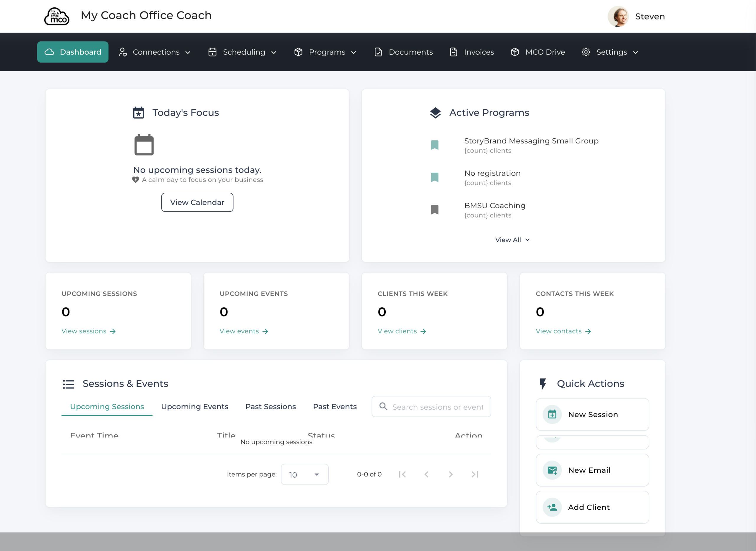This screenshot has width=756, height=551.
Task: Open StoryBrand Messaging Small Group program
Action: 531,141
